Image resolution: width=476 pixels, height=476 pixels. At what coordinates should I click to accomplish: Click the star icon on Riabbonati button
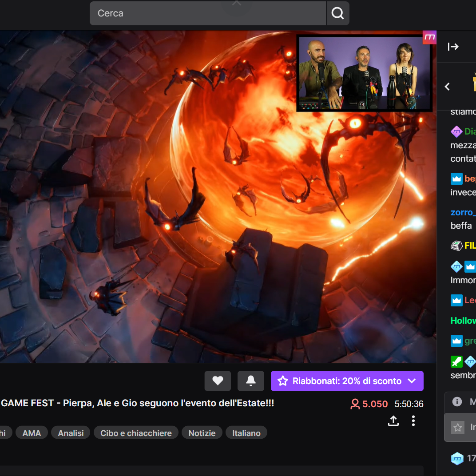tap(282, 381)
